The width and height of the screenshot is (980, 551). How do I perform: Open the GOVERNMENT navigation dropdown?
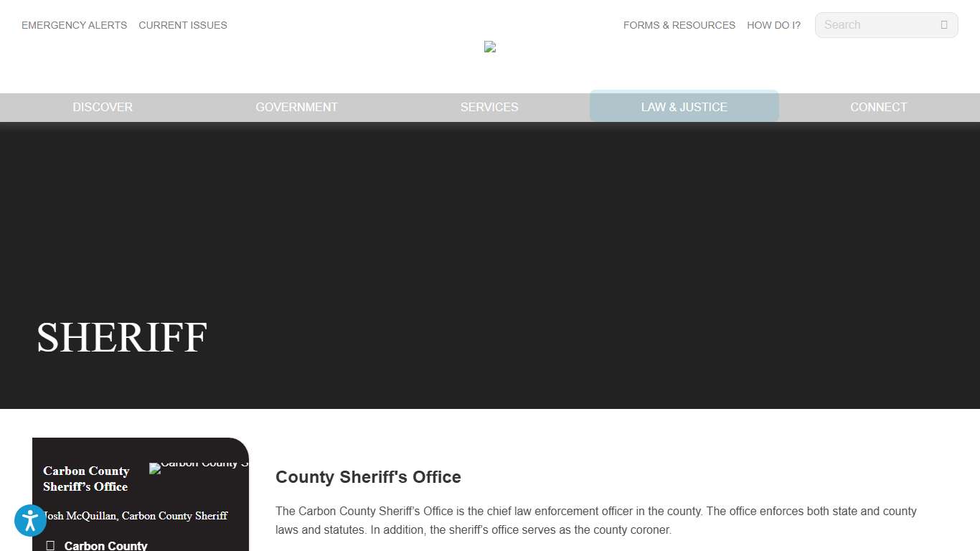coord(296,107)
